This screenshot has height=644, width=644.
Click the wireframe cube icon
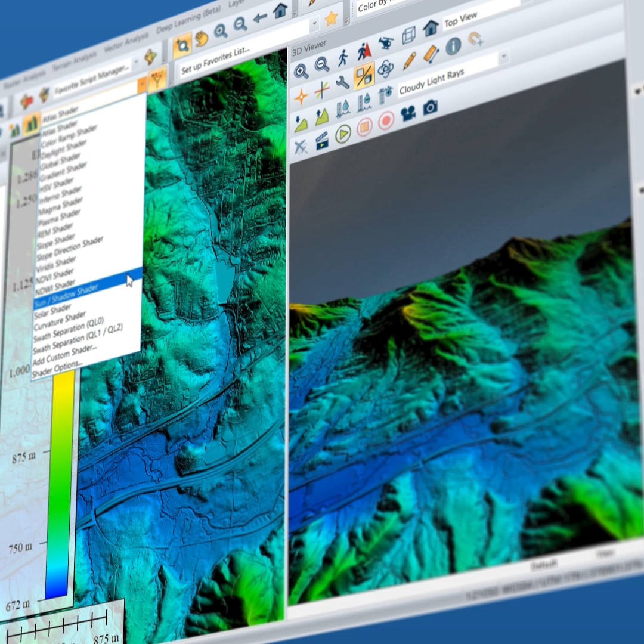408,35
